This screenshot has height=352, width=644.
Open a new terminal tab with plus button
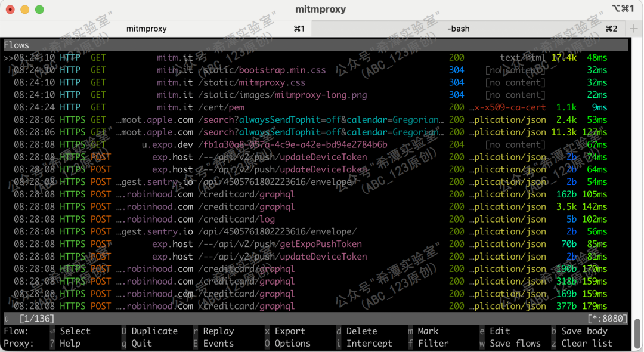634,29
